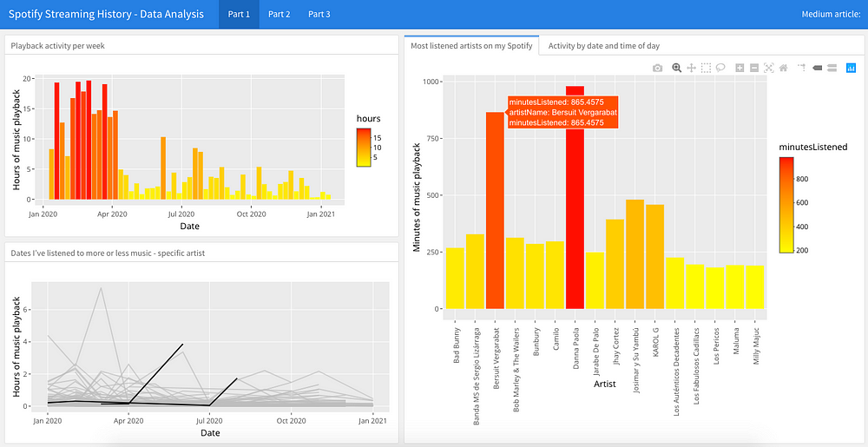868x447 pixels.
Task: Click 'Playback activity per week' panel header
Action: pyautogui.click(x=57, y=46)
